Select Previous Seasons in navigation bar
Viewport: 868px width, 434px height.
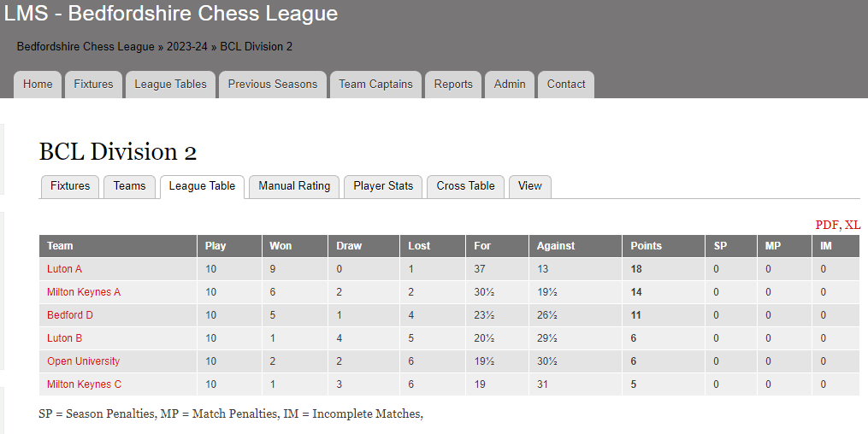pos(272,84)
